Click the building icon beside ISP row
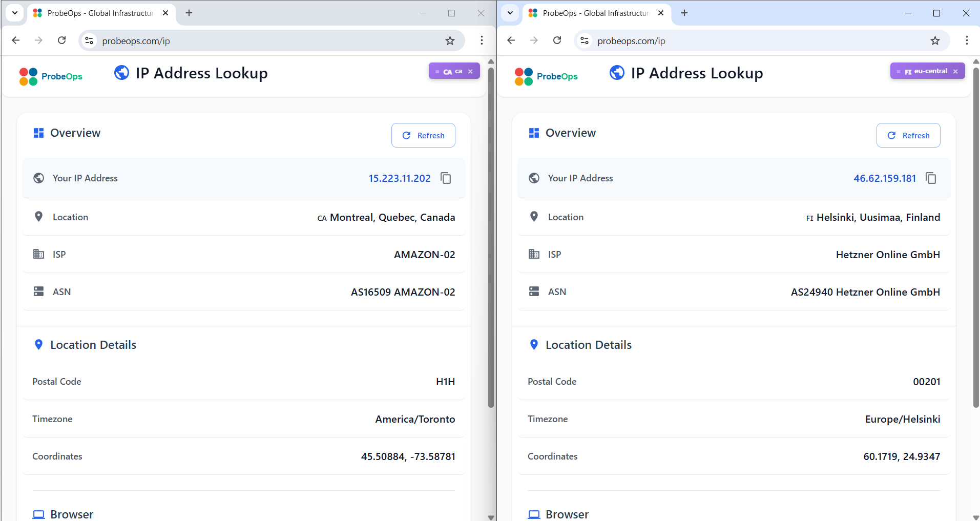This screenshot has height=521, width=980. (38, 254)
